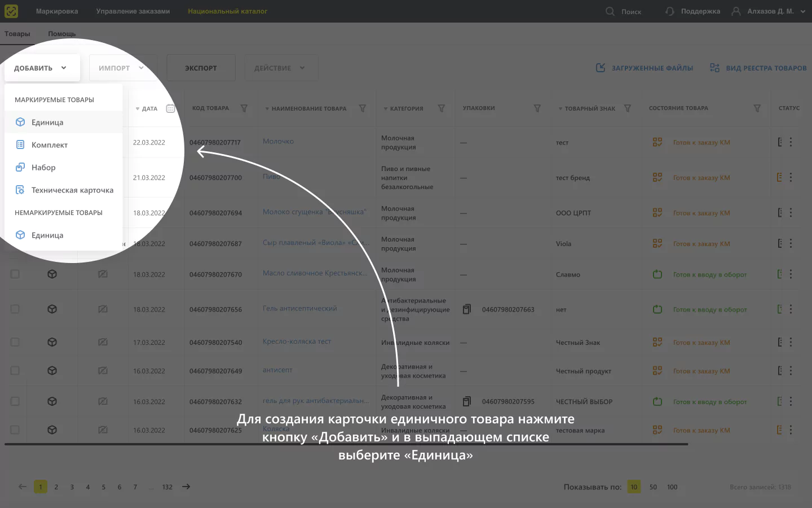This screenshot has width=812, height=508.
Task: Open the Маркировка top menu
Action: [57, 11]
